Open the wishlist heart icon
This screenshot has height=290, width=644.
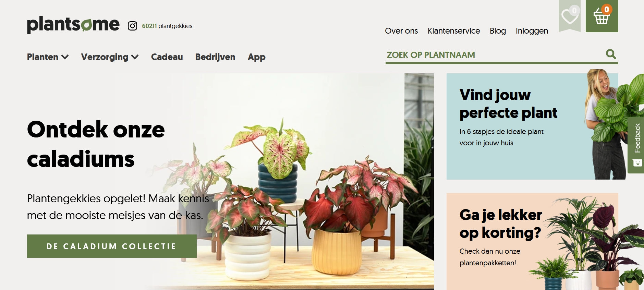click(x=570, y=16)
